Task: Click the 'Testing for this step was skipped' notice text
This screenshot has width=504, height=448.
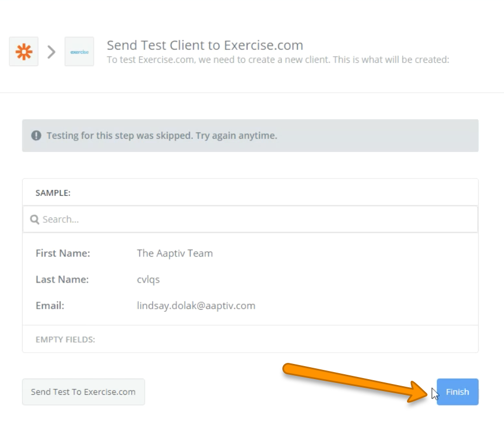Action: [x=161, y=136]
